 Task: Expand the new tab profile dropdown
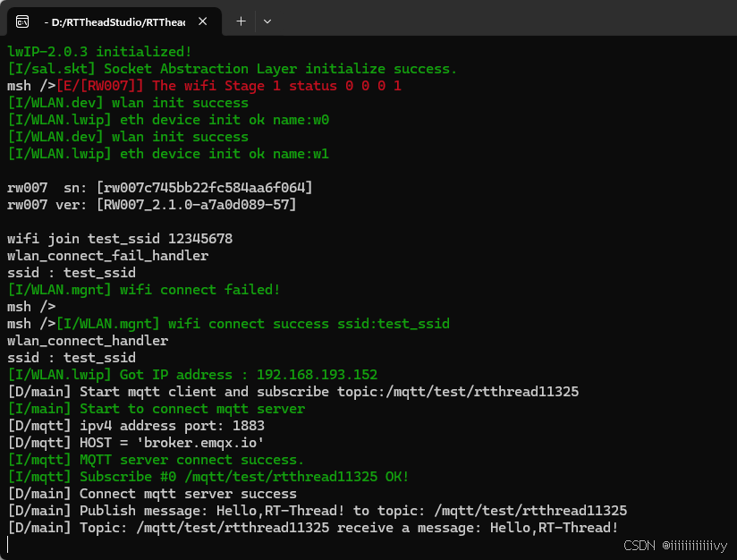click(x=267, y=21)
